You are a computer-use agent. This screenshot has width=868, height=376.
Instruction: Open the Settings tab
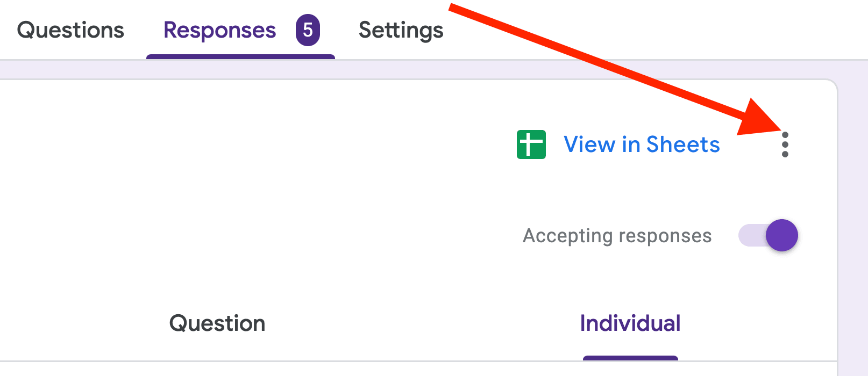[x=401, y=31]
